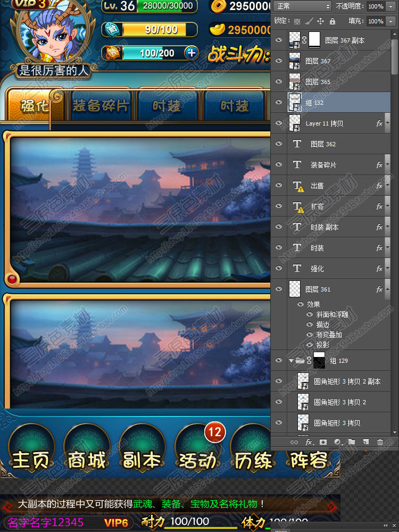
Task: Expand effects on 装备碎片 layer
Action: [x=387, y=164]
